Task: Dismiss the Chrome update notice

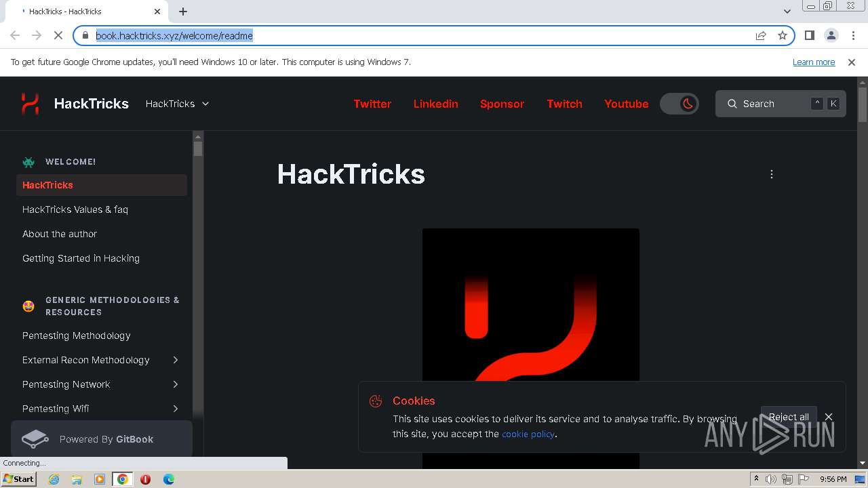Action: coord(852,62)
